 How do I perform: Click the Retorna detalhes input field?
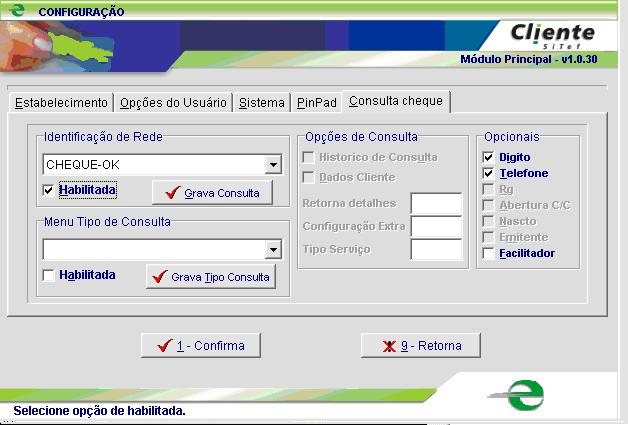436,204
